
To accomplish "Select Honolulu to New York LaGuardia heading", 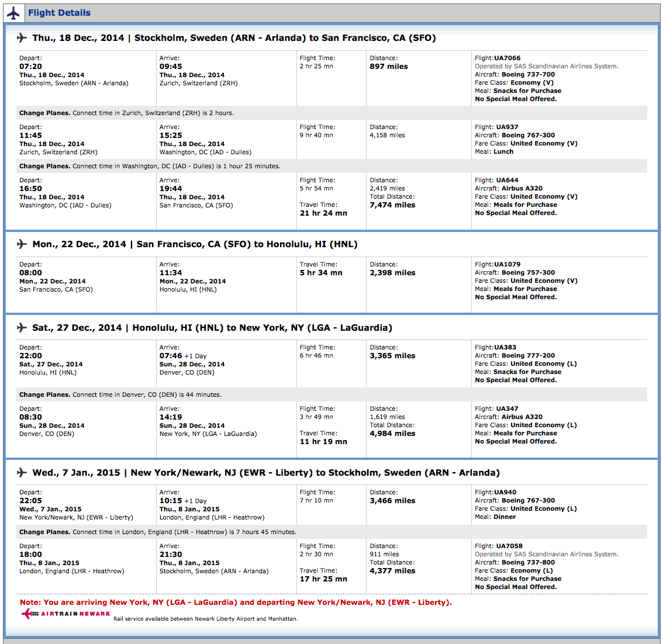I will coord(212,328).
